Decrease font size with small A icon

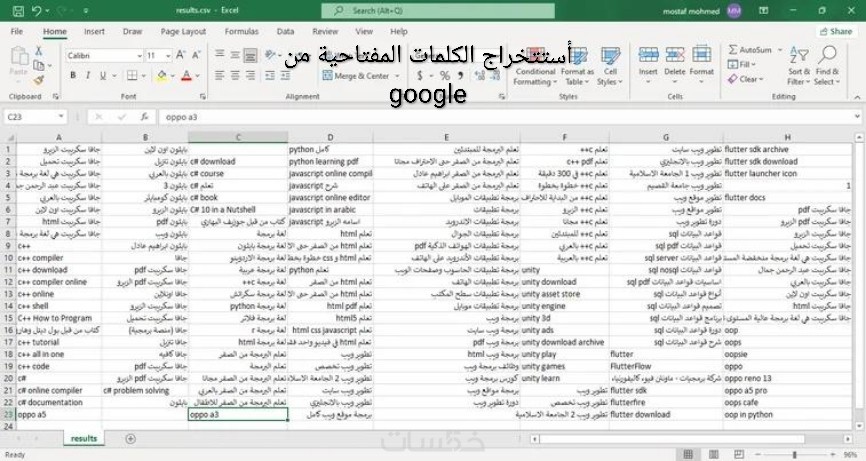click(196, 55)
